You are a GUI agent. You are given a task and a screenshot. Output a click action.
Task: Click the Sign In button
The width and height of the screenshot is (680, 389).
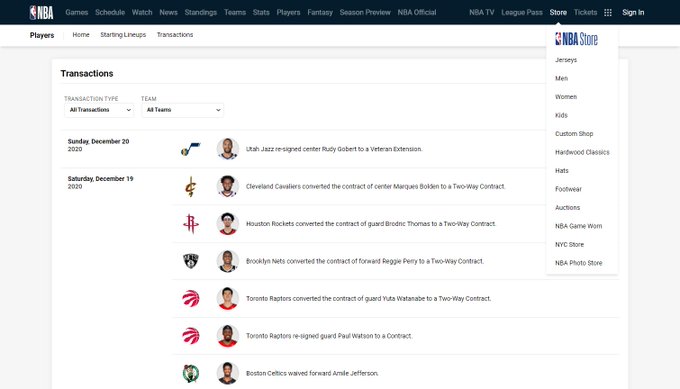[x=633, y=13]
